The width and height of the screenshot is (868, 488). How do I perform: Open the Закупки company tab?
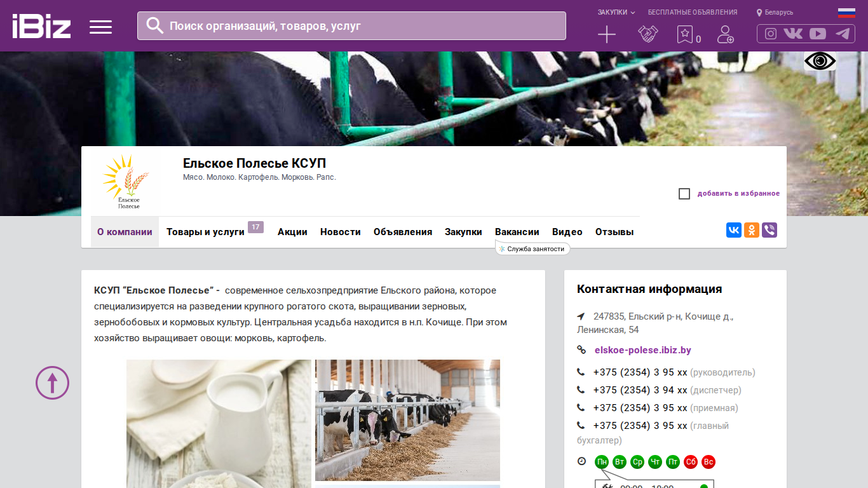tap(463, 232)
